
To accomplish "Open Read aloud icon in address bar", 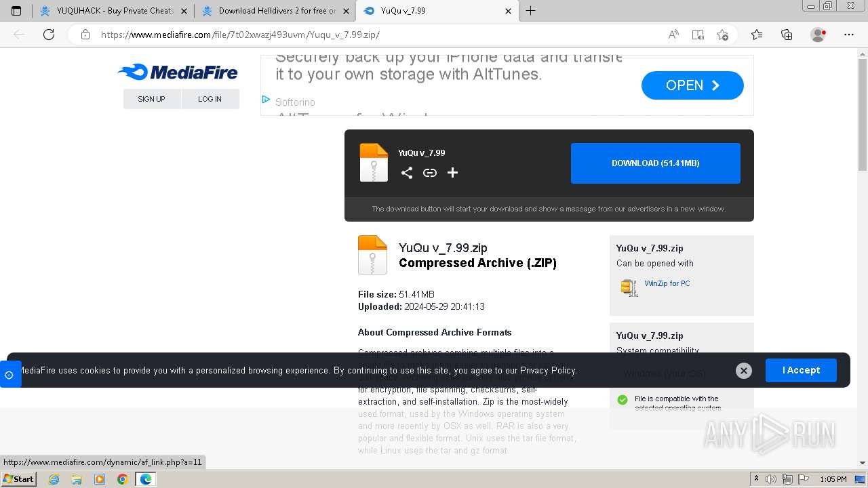I will [673, 35].
